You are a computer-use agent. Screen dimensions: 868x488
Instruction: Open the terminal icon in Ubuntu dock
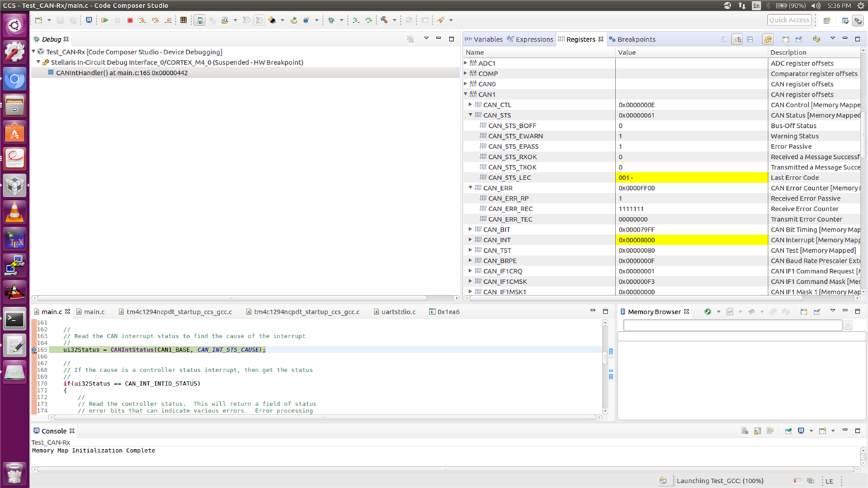click(15, 319)
